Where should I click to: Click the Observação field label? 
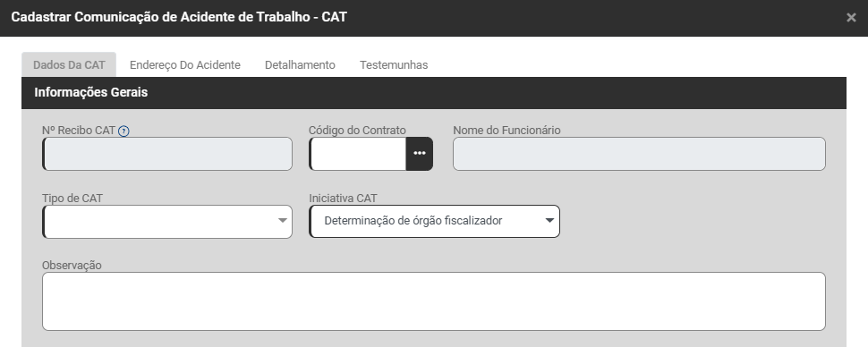pyautogui.click(x=72, y=265)
